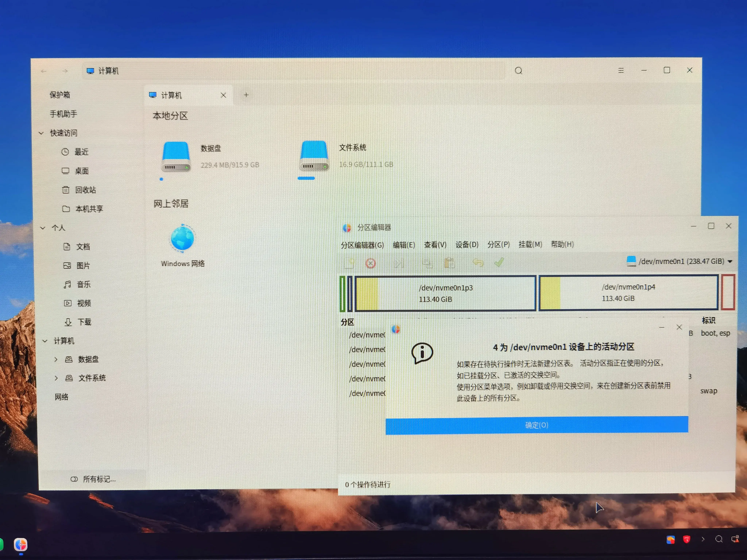
Task: Close the 计算机 tab
Action: coord(223,95)
